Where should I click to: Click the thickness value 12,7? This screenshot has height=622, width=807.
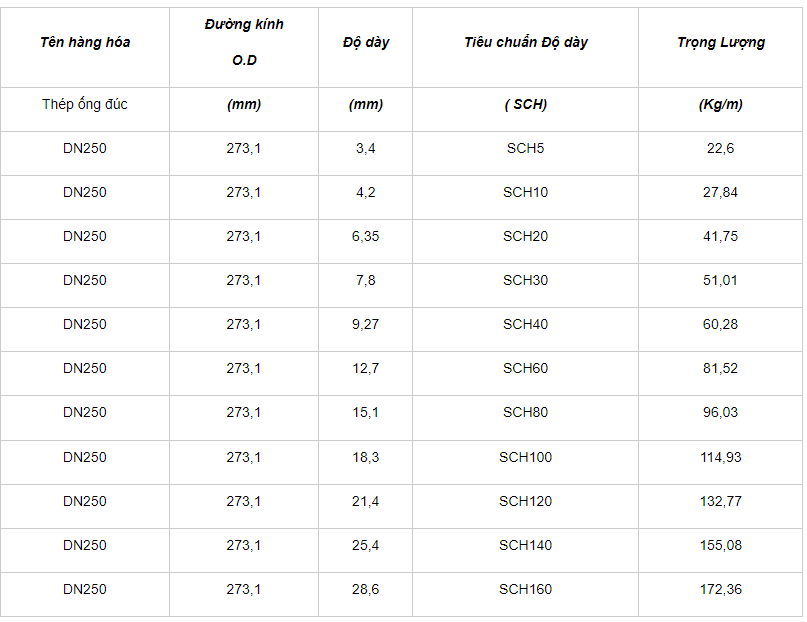(365, 368)
